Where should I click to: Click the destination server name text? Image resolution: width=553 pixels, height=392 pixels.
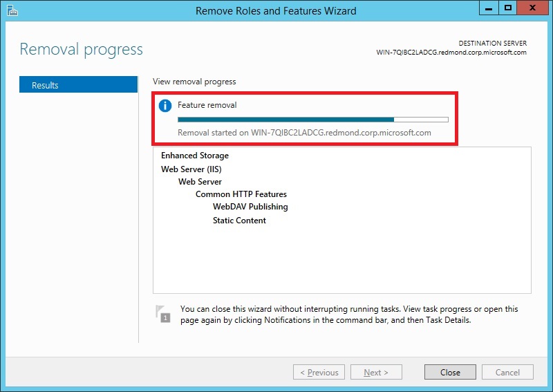point(451,53)
